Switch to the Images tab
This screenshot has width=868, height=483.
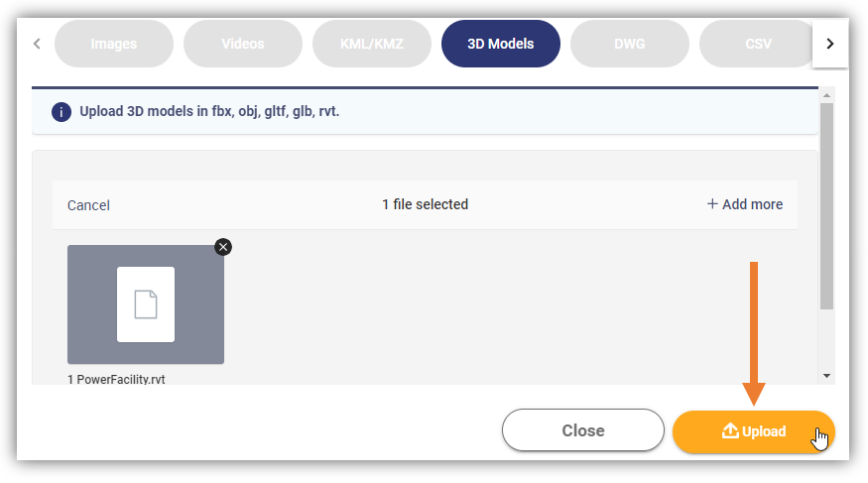click(x=114, y=44)
